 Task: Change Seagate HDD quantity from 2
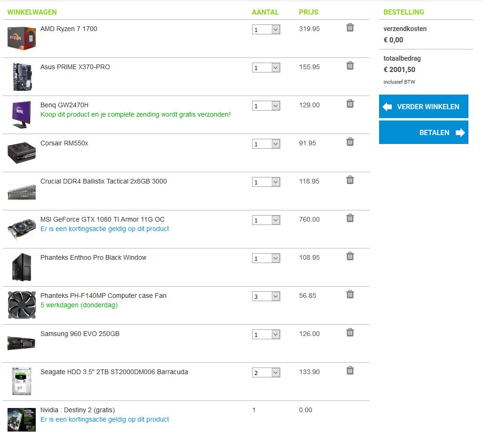coord(266,372)
